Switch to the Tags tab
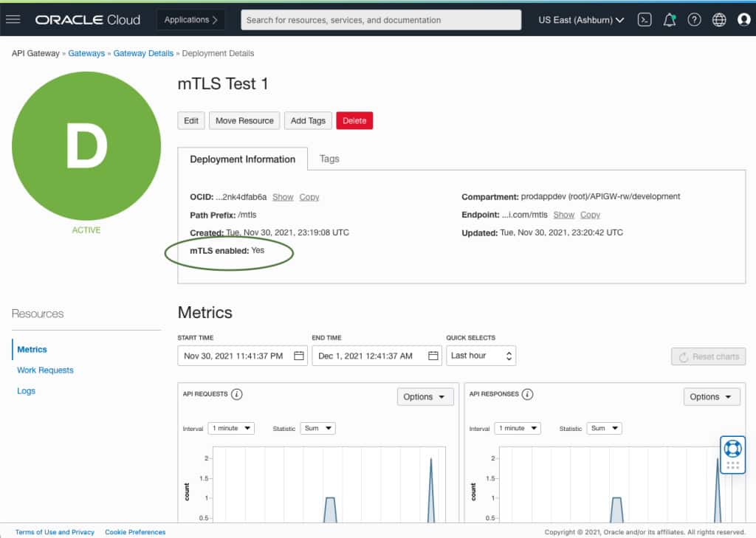Viewport: 756px width, 538px height. pos(329,158)
